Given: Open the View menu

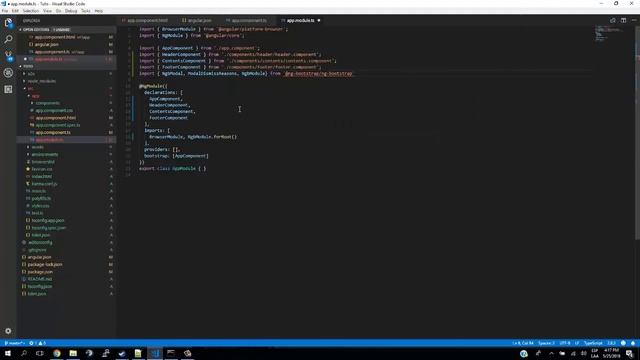Looking at the screenshot, I should (47, 11).
